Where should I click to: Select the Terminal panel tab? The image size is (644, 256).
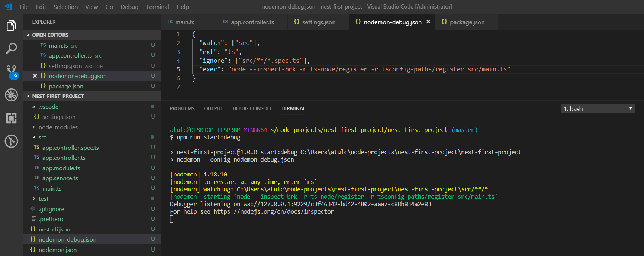[x=293, y=108]
